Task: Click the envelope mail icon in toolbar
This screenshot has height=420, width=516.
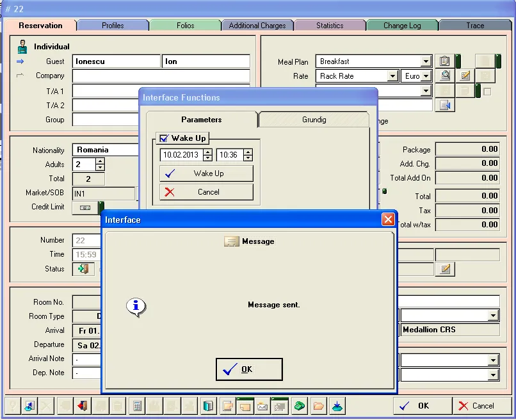Action: click(262, 406)
